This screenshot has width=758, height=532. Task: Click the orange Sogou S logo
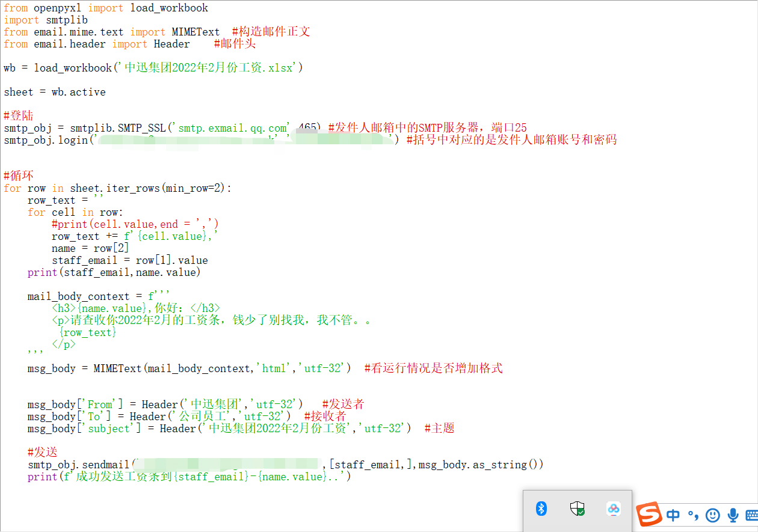[650, 515]
